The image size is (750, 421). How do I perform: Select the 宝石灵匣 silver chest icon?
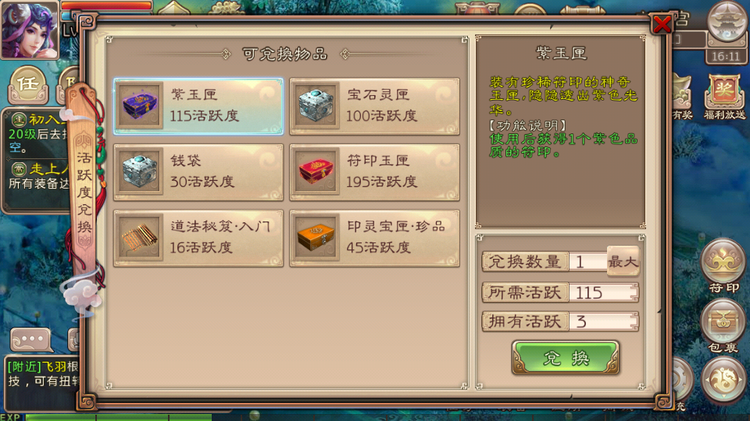click(x=315, y=106)
